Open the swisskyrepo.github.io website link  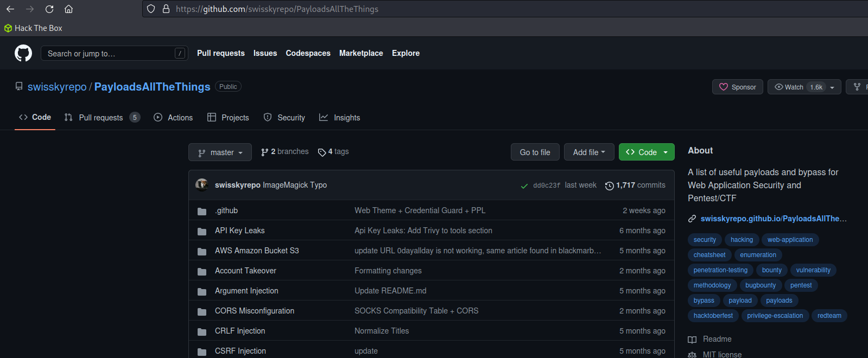coord(774,219)
